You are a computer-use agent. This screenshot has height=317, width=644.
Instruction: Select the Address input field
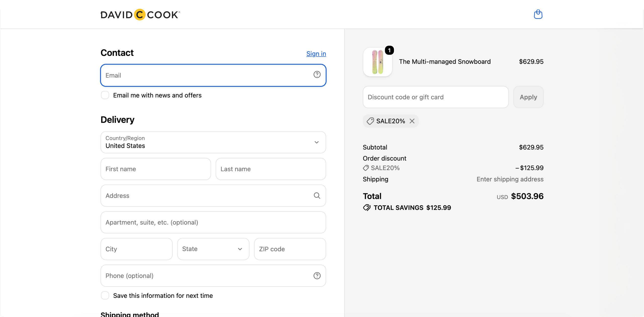pos(213,195)
